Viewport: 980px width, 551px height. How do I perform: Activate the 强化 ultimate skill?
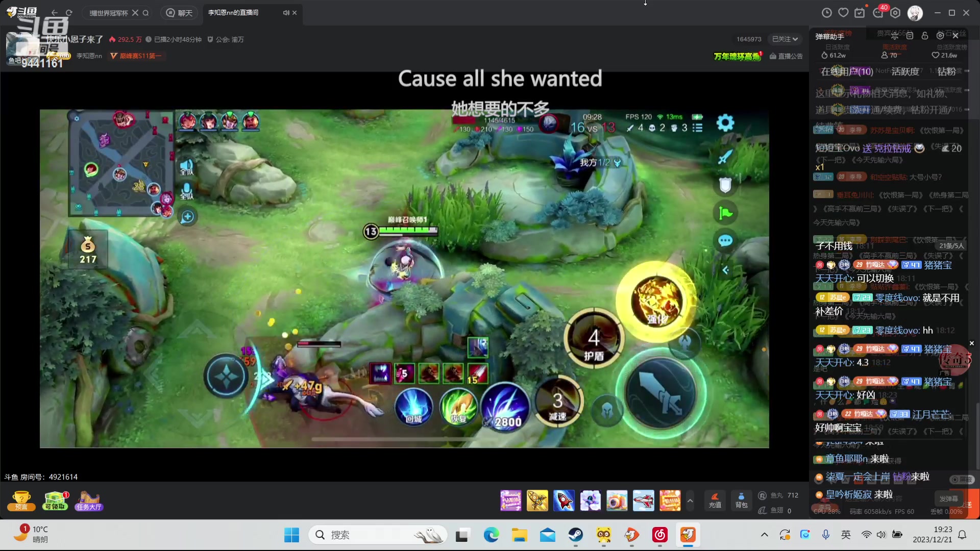[x=656, y=301]
